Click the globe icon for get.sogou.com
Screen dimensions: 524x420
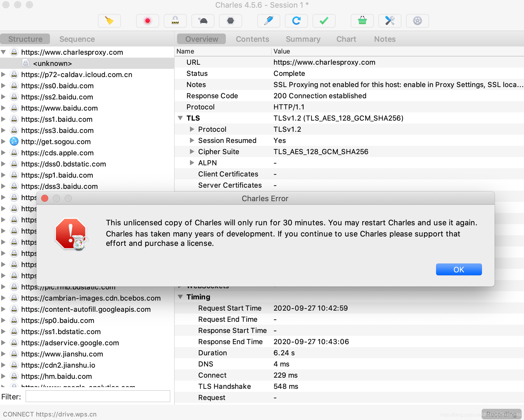click(14, 141)
